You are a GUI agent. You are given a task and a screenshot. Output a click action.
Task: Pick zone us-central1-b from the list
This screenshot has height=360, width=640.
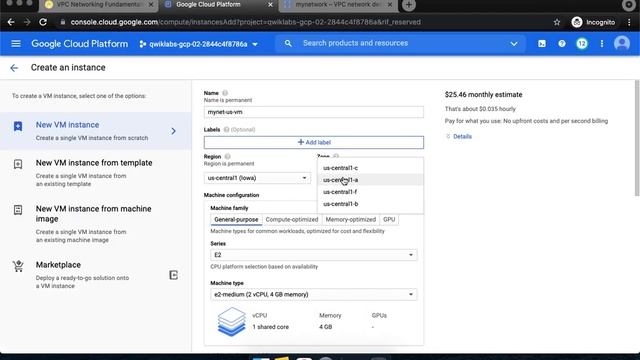point(370,204)
